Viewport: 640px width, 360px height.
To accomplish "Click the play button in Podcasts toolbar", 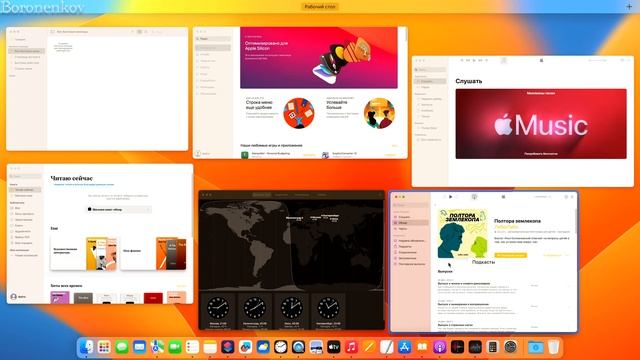I will coord(451,197).
